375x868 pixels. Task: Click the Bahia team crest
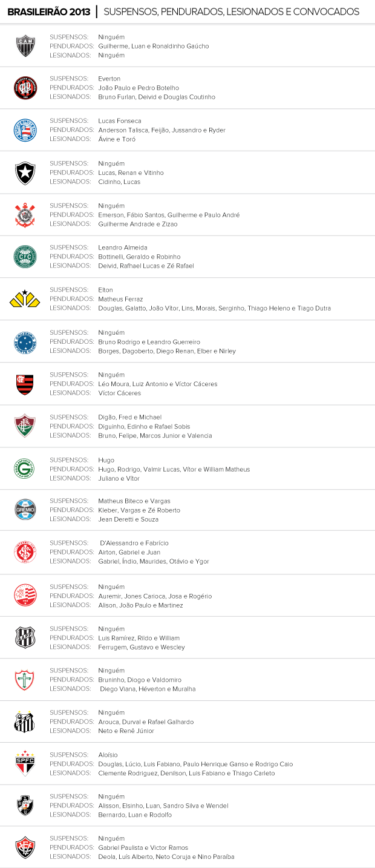pyautogui.click(x=25, y=130)
